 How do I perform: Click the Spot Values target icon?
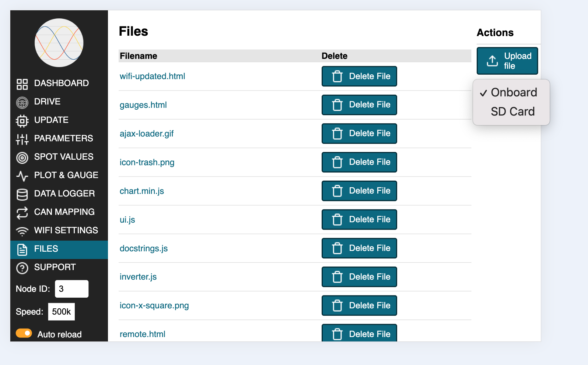(x=22, y=157)
